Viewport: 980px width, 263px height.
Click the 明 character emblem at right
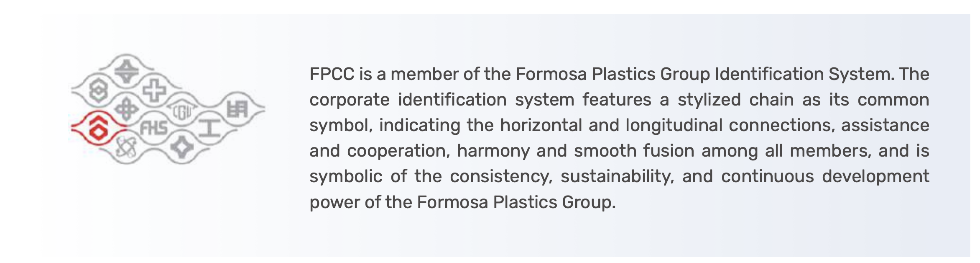(x=237, y=109)
